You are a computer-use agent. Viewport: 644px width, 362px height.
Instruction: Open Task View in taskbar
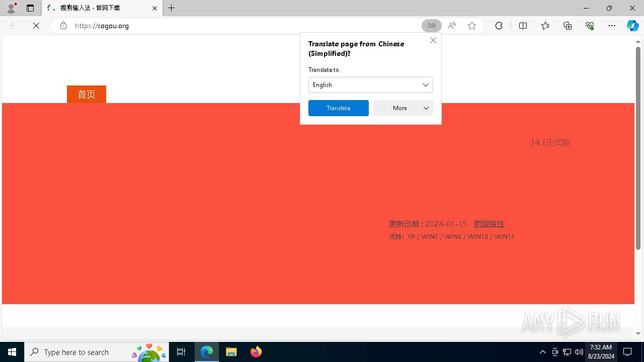(x=181, y=352)
